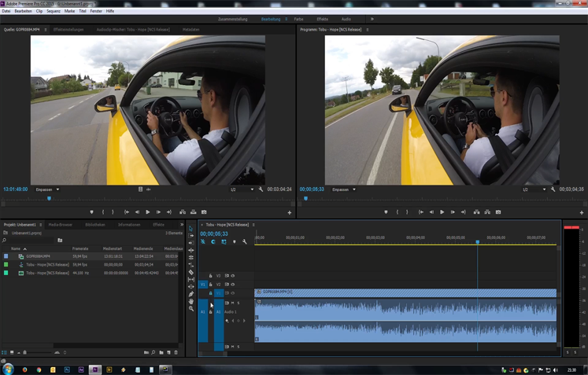Open Program panel menu icon
The width and height of the screenshot is (588, 375).
(368, 30)
